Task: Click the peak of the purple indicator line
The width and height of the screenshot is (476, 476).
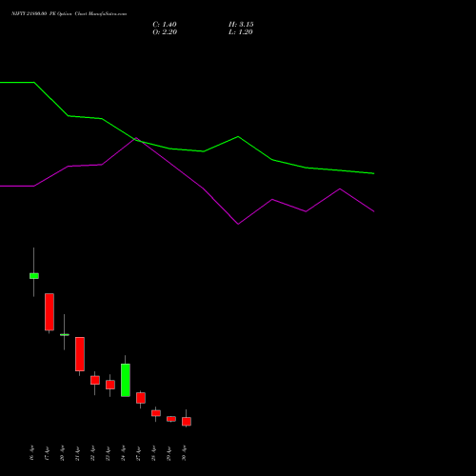Action: tap(136, 138)
